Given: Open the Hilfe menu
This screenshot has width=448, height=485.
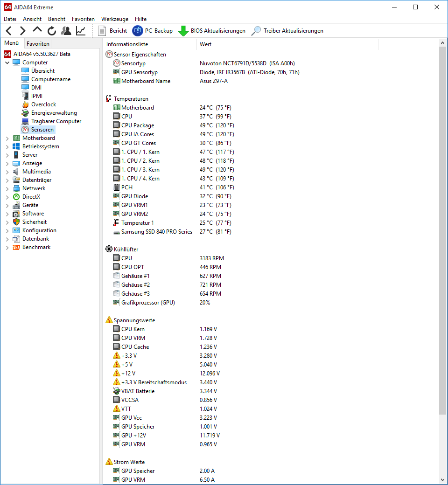Looking at the screenshot, I should tap(140, 19).
